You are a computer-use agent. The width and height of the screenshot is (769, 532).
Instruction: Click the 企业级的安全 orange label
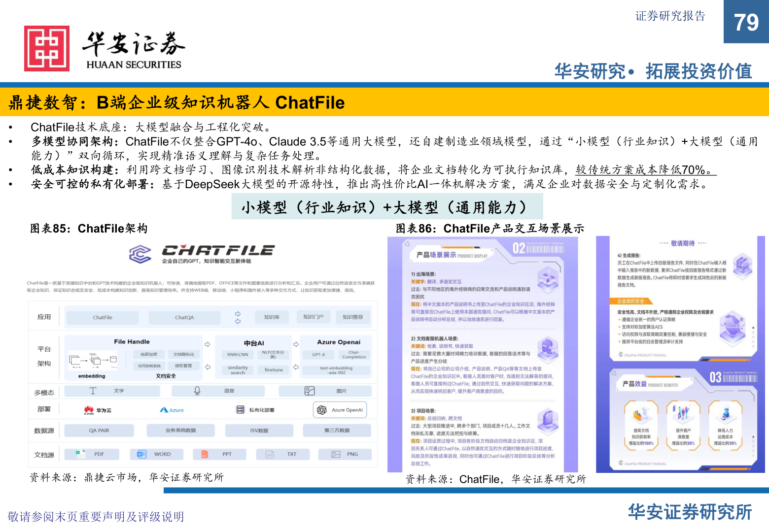[631, 301]
